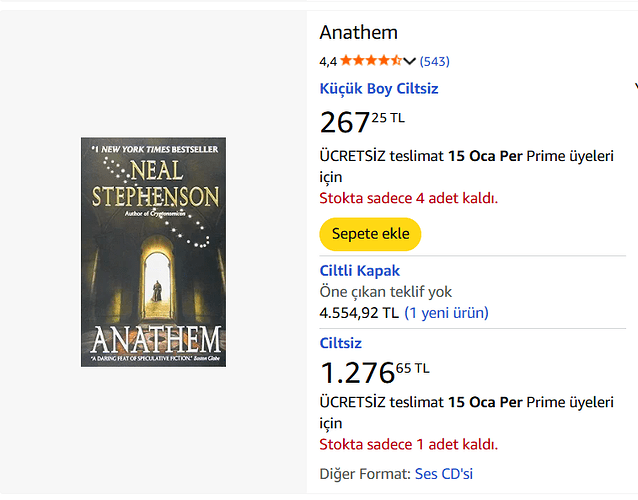
Task: Click the 4.554,92 TL hardcover price
Action: click(358, 313)
